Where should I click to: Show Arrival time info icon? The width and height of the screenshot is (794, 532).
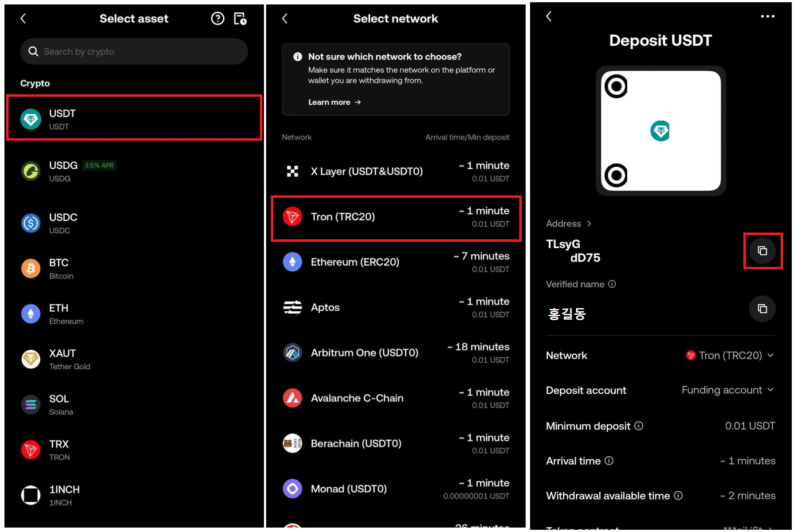(x=609, y=461)
